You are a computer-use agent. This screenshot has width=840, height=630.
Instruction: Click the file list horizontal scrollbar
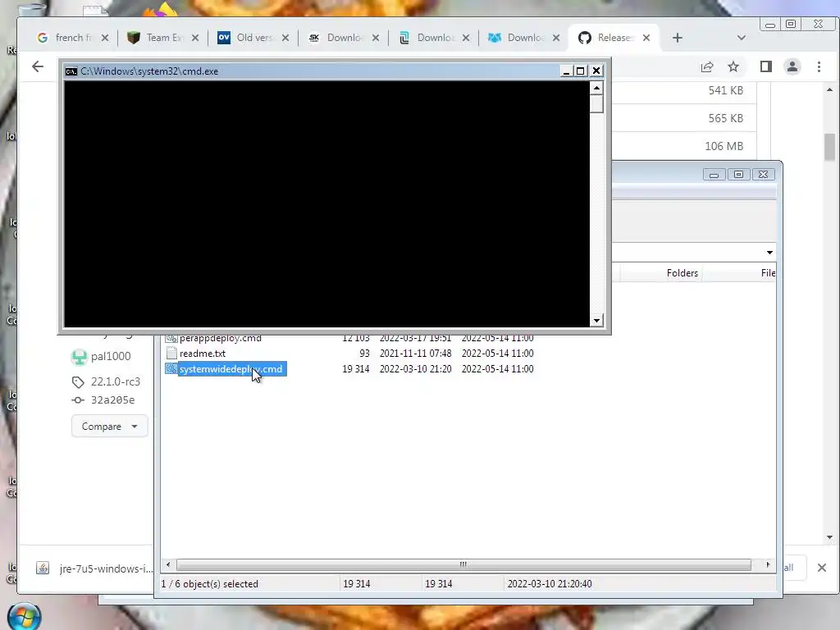[x=463, y=564]
